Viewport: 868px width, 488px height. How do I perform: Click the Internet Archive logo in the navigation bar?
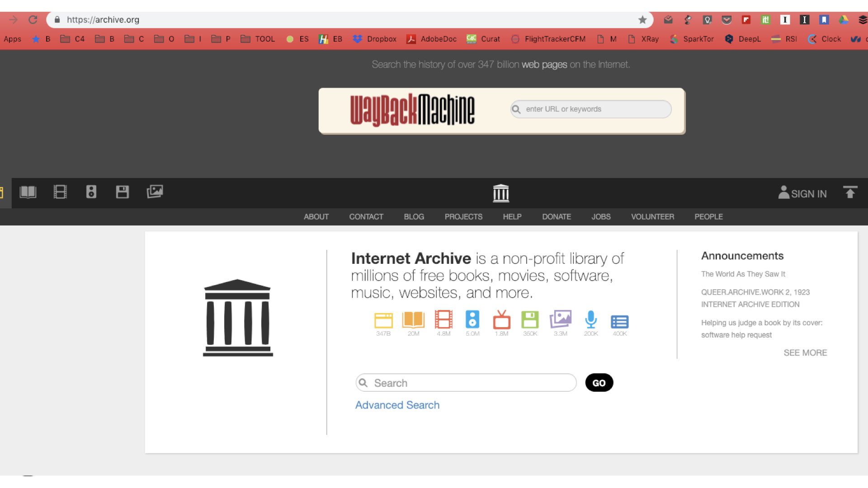pyautogui.click(x=501, y=193)
